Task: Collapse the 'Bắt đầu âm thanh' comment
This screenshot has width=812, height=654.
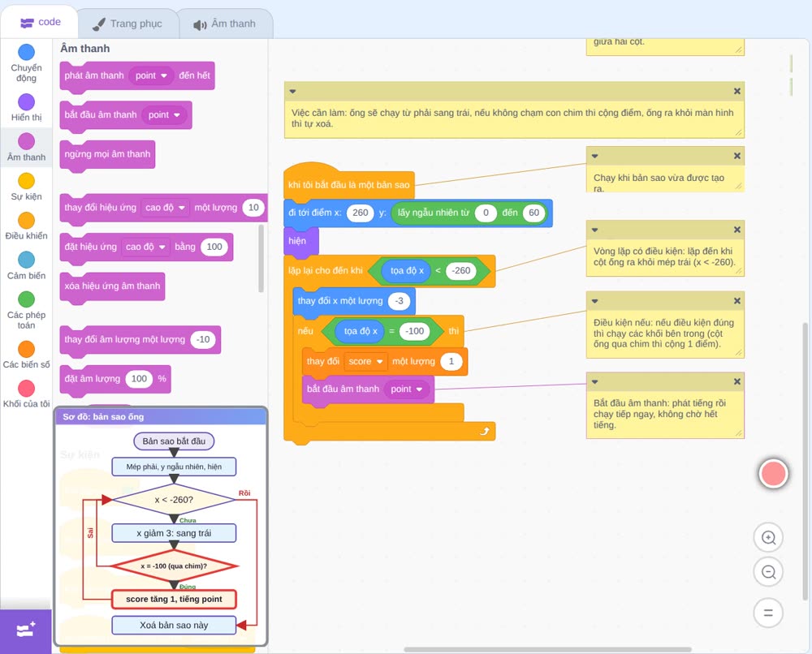Action: 595,381
